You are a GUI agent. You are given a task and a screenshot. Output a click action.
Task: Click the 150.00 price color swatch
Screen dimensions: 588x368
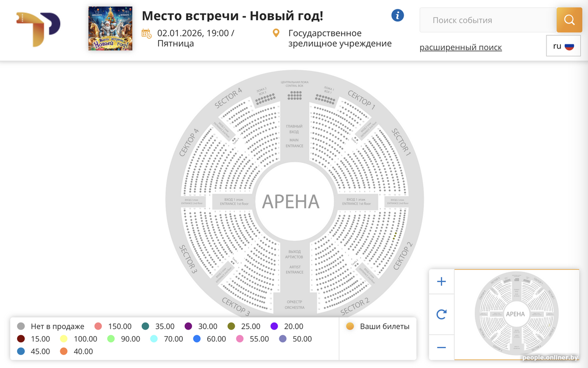pyautogui.click(x=98, y=326)
